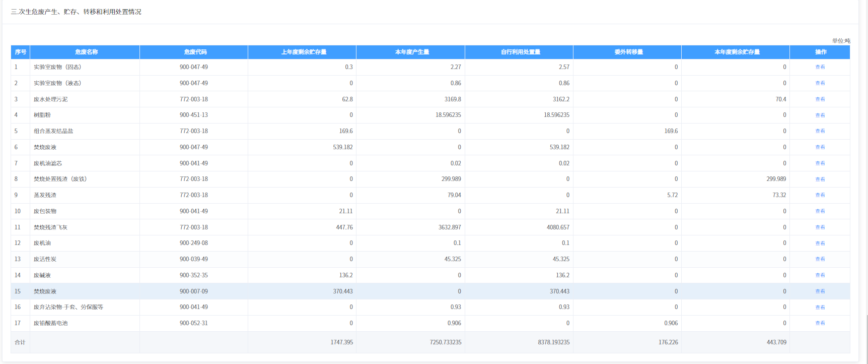Image resolution: width=868 pixels, height=364 pixels.
Task: Click 查看 for 废碱液 row
Action: (x=820, y=275)
